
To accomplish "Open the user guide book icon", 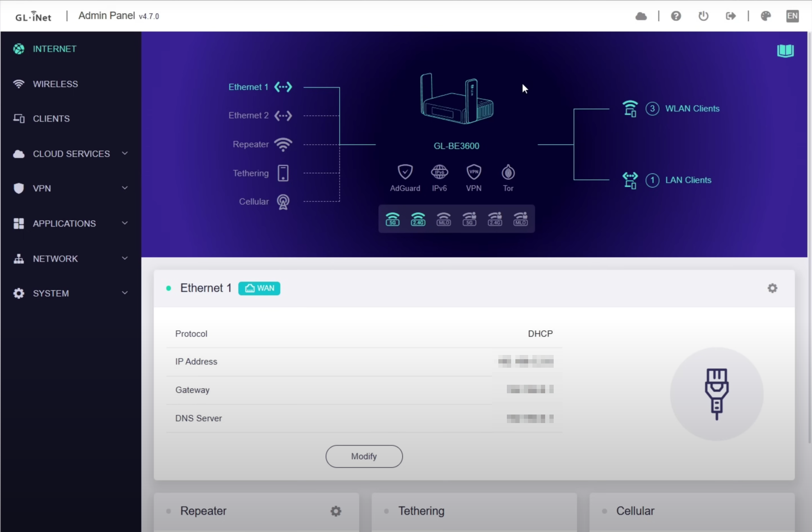I will click(785, 51).
